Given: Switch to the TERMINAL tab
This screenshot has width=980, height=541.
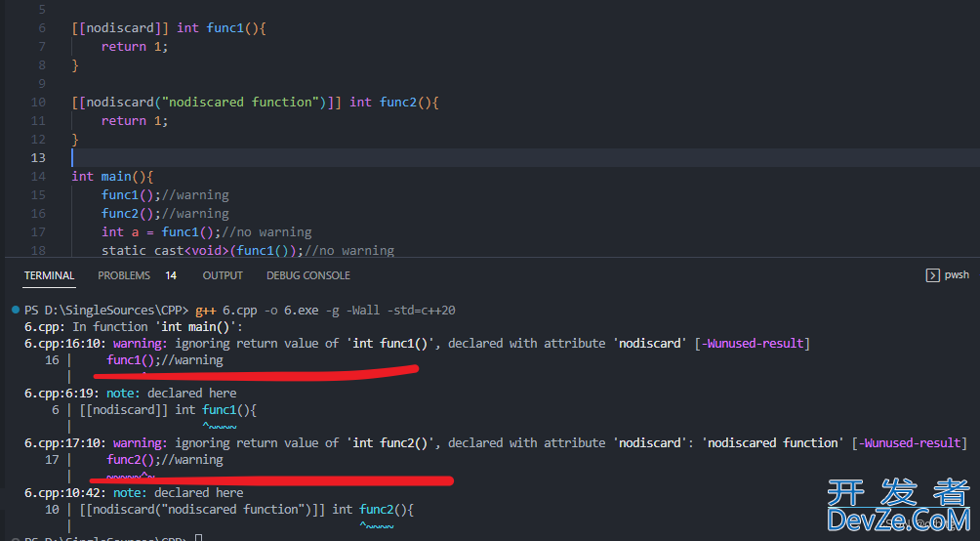Looking at the screenshot, I should pyautogui.click(x=50, y=275).
